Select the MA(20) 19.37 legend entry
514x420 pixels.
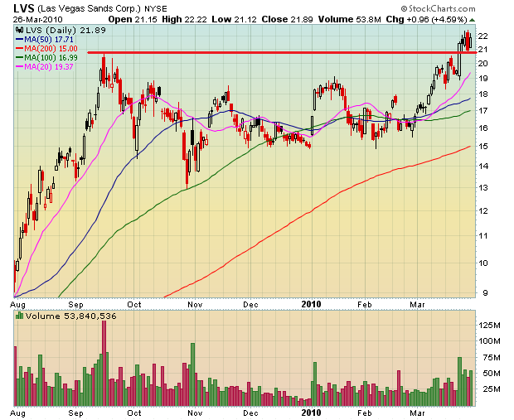point(45,66)
